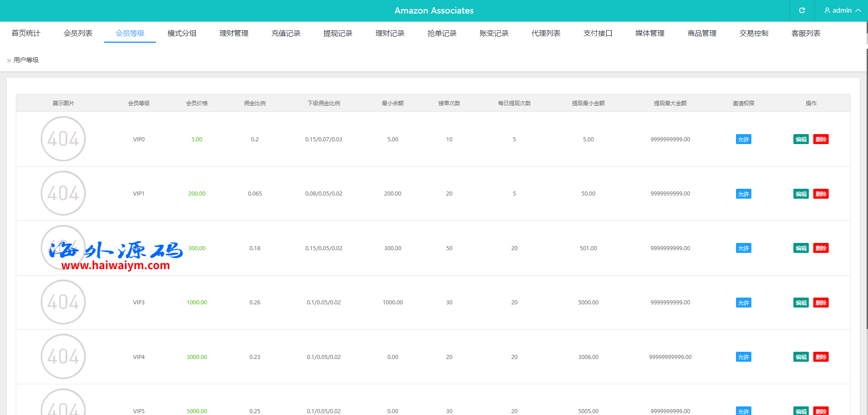The height and width of the screenshot is (415, 868).
Task: Click the VIP1 level image thumbnail
Action: click(x=63, y=193)
